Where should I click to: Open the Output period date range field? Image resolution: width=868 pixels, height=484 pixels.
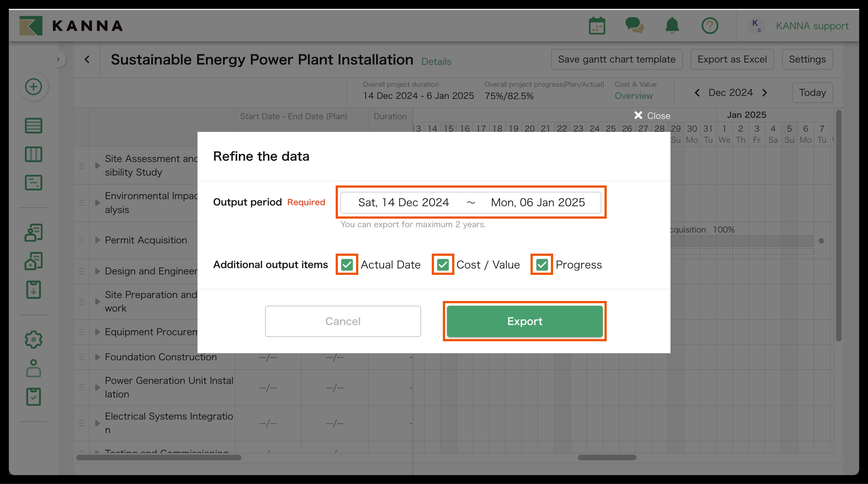[x=471, y=202]
